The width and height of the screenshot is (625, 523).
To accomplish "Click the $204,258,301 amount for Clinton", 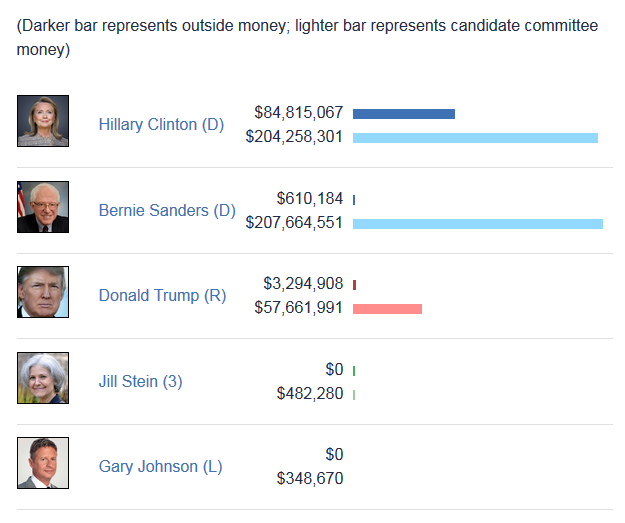I will pyautogui.click(x=294, y=137).
